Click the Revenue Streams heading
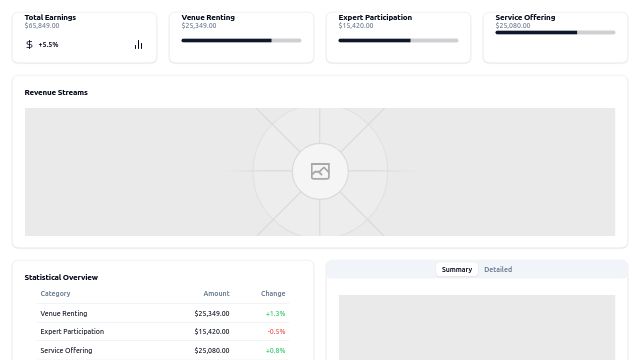The image size is (640, 360). click(56, 92)
